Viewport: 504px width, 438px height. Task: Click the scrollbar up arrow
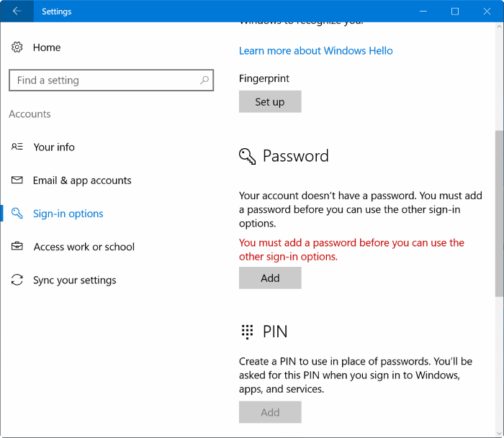[499, 27]
